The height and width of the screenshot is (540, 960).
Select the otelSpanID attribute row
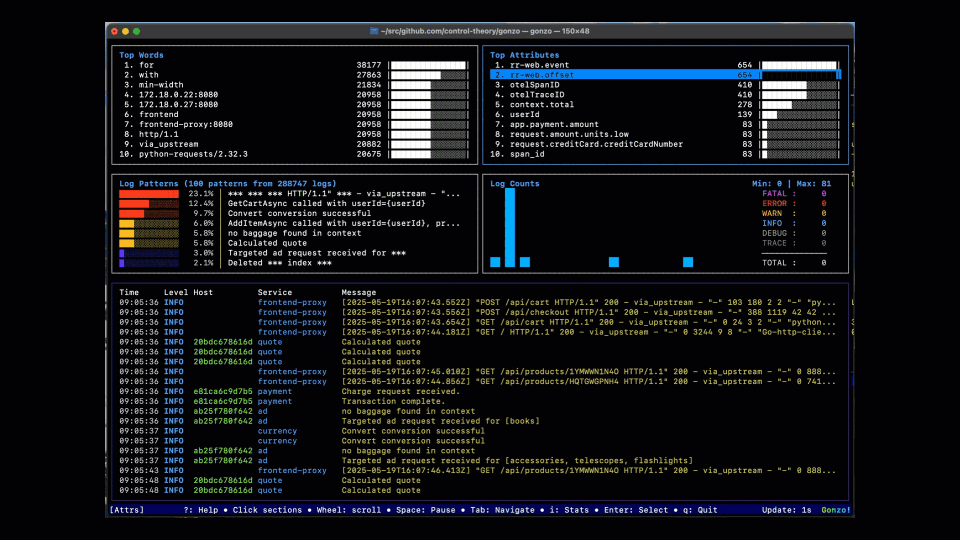point(665,84)
